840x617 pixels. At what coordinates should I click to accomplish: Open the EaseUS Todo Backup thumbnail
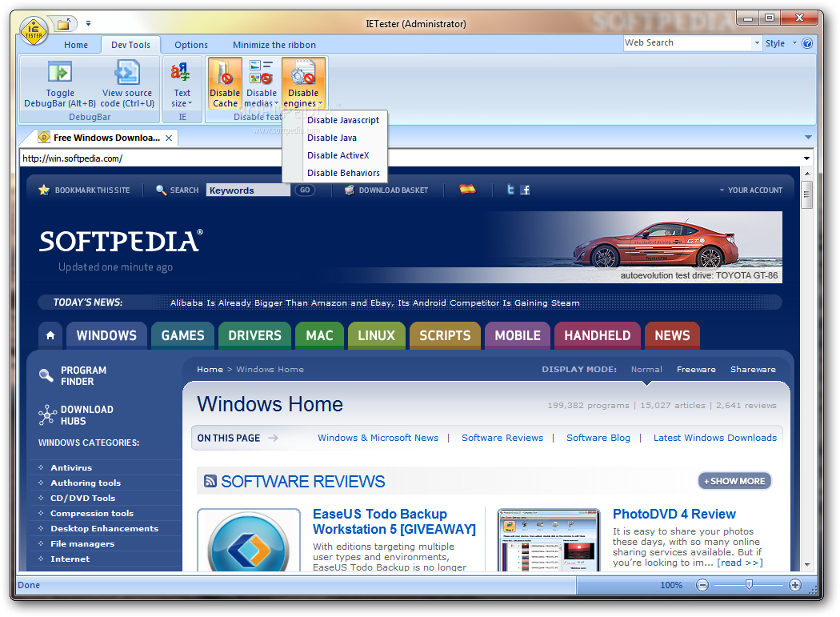[x=249, y=540]
